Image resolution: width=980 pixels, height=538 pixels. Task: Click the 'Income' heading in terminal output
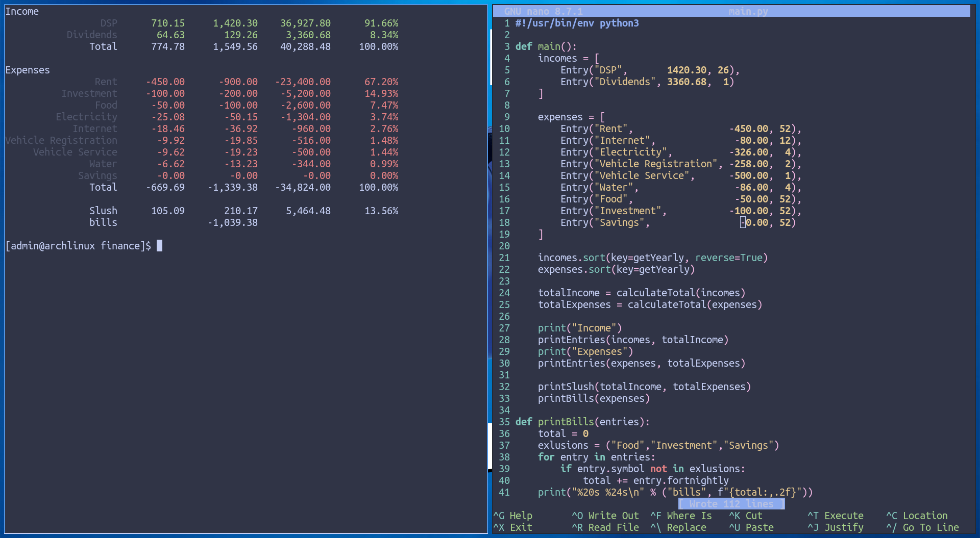click(22, 11)
